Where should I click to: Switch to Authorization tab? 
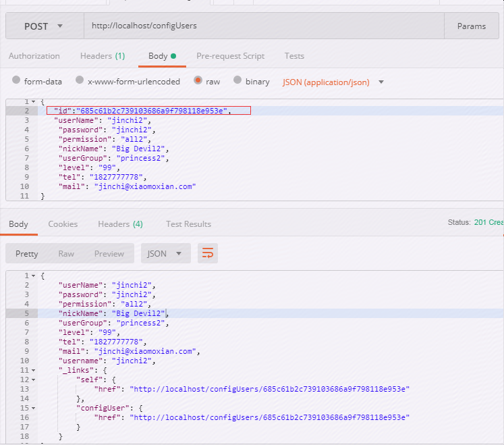[34, 56]
